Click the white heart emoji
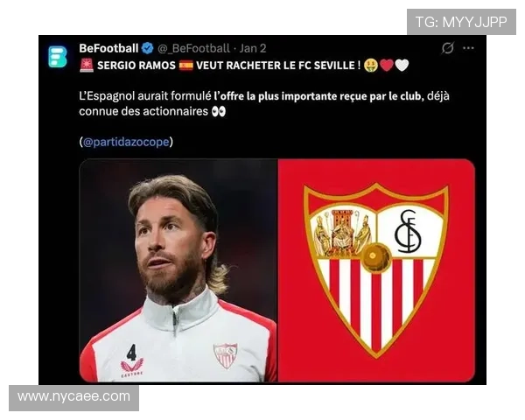 [x=402, y=65]
